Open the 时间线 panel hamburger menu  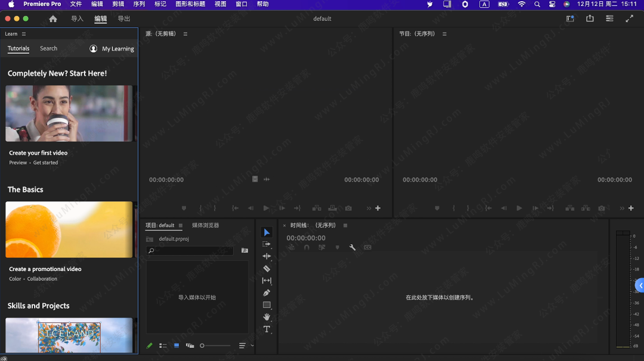pyautogui.click(x=345, y=226)
